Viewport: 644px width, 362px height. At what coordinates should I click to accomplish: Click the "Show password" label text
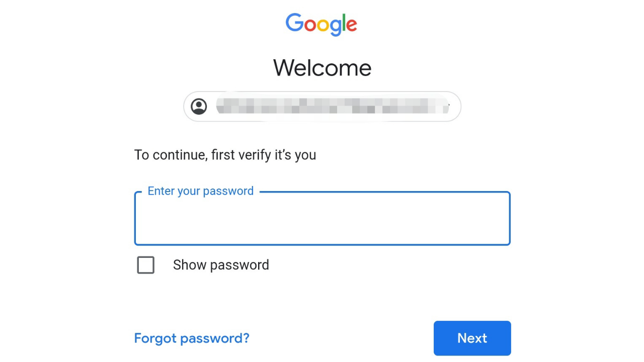tap(221, 265)
